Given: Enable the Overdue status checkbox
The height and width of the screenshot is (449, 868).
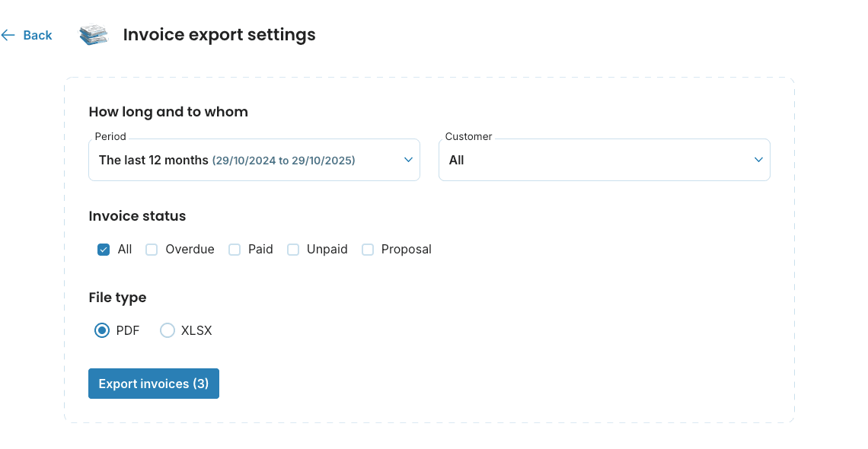Looking at the screenshot, I should 152,249.
